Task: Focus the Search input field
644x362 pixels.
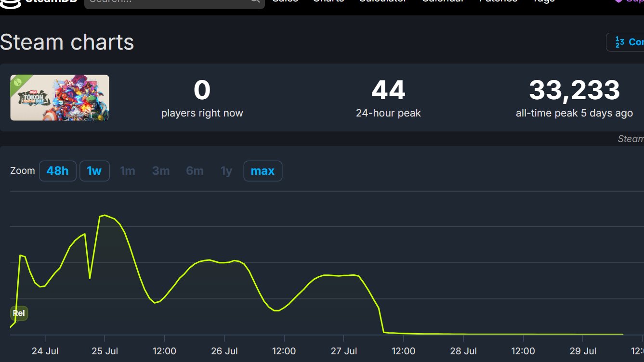Action: [x=174, y=2]
